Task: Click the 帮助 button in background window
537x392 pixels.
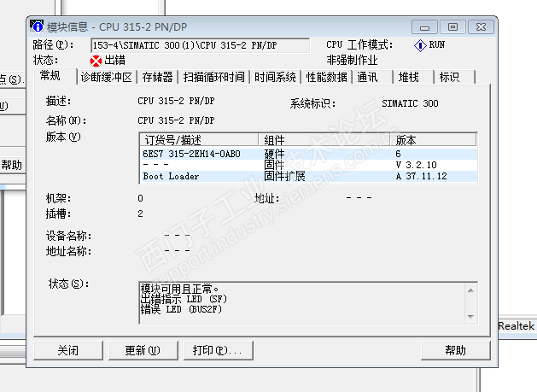Action: [12, 165]
